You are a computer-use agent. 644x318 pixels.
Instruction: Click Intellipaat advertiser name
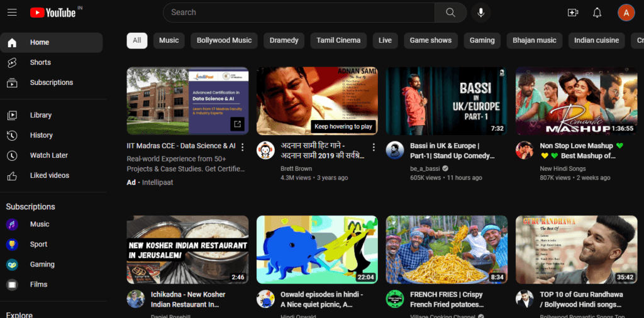click(x=157, y=183)
